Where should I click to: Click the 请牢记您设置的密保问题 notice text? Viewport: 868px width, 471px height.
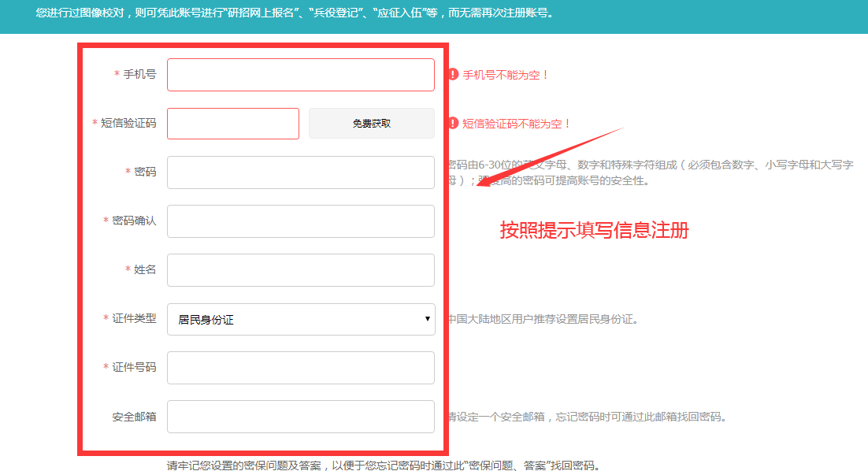point(383,465)
